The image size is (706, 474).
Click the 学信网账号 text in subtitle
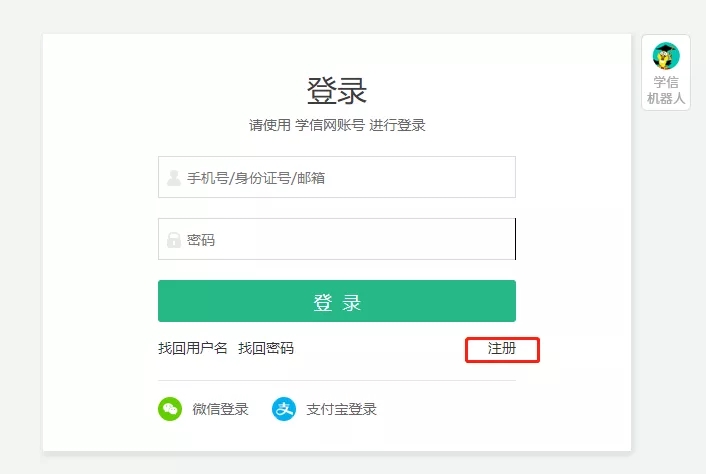[x=330, y=125]
